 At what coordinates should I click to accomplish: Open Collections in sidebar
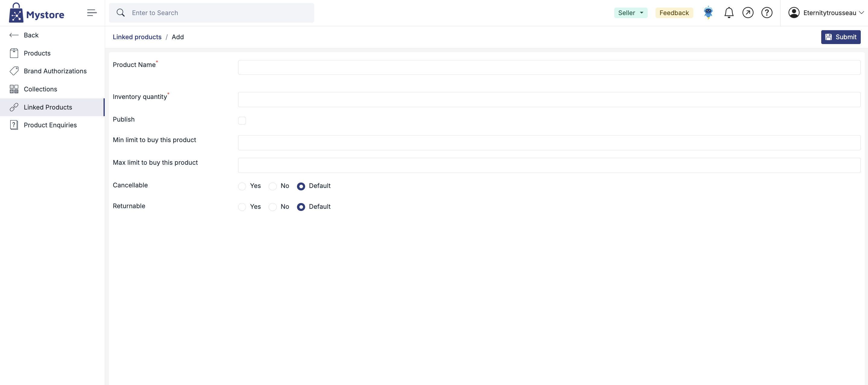click(40, 89)
